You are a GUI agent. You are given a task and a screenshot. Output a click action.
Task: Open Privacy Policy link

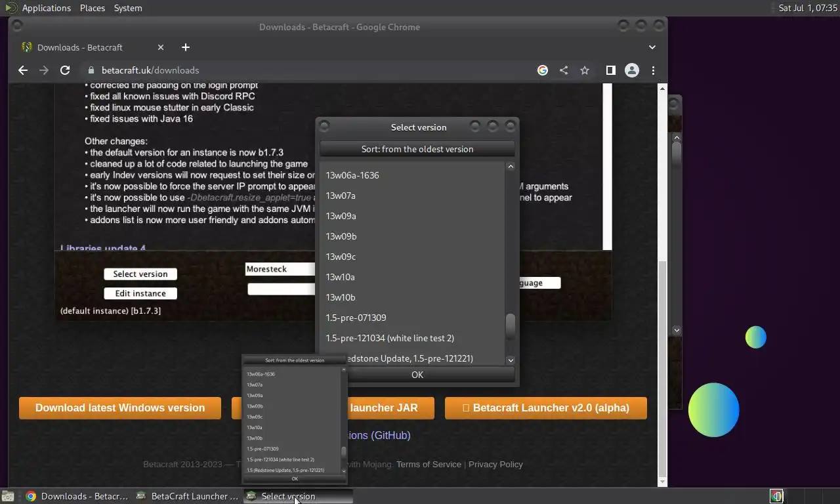tap(495, 464)
